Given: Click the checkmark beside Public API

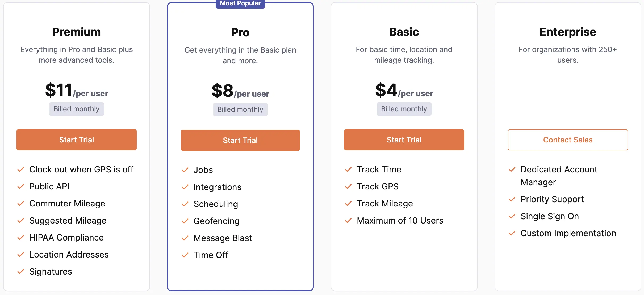Looking at the screenshot, I should tap(21, 186).
